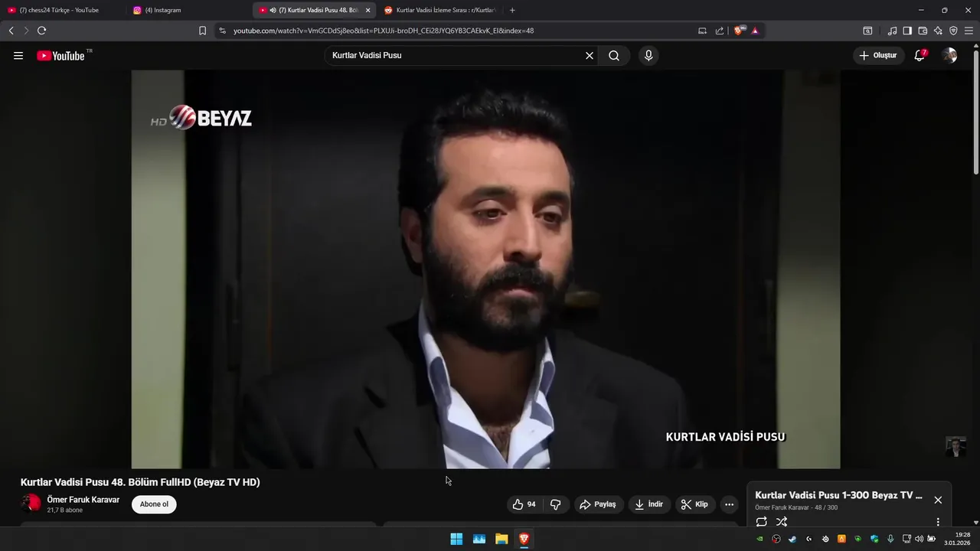Viewport: 980px width, 551px height.
Task: Share the video via Paylaş
Action: pyautogui.click(x=598, y=504)
